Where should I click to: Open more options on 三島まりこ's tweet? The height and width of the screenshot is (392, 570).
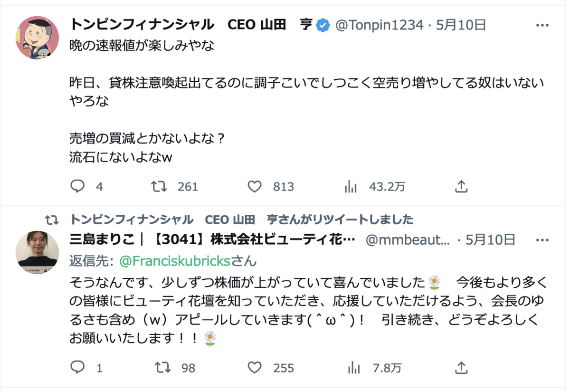(x=542, y=239)
